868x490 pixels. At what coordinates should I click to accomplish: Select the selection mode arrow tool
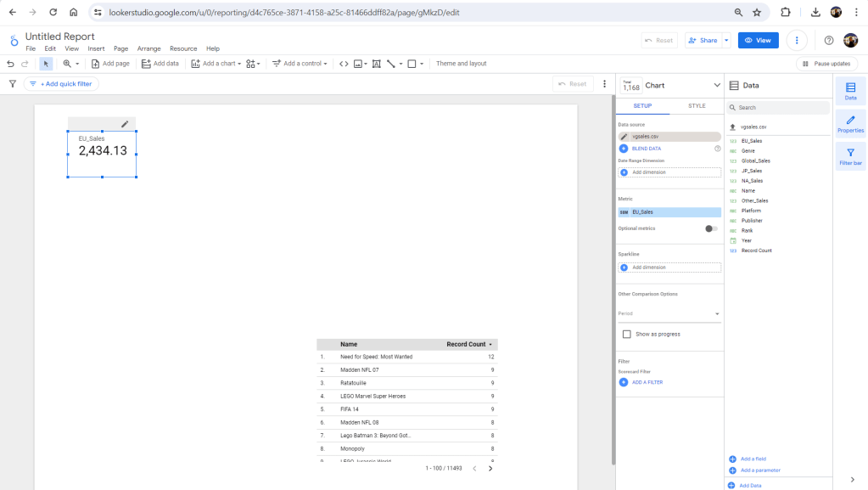pyautogui.click(x=46, y=64)
